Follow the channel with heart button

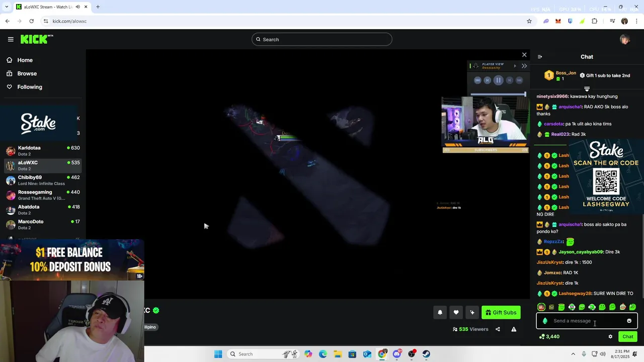[456, 312]
